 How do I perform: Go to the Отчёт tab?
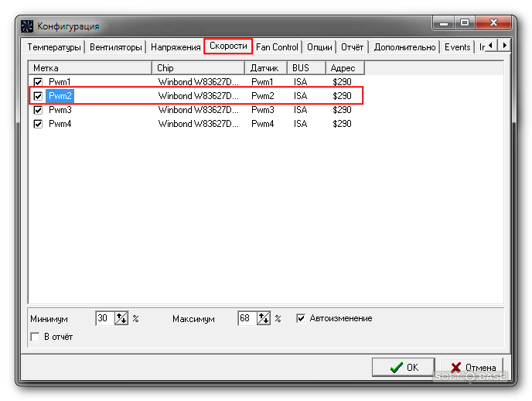352,47
